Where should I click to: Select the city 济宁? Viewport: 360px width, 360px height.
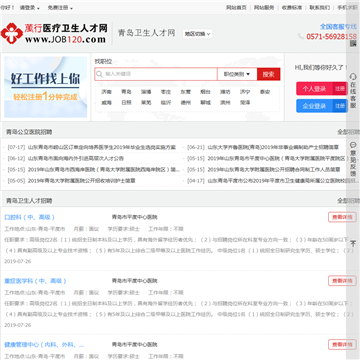245,92
